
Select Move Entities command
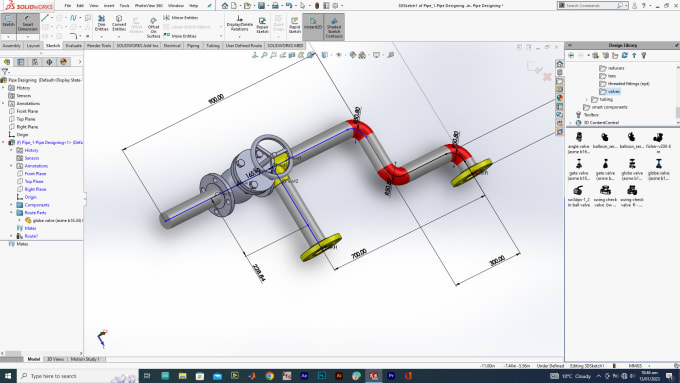180,36
